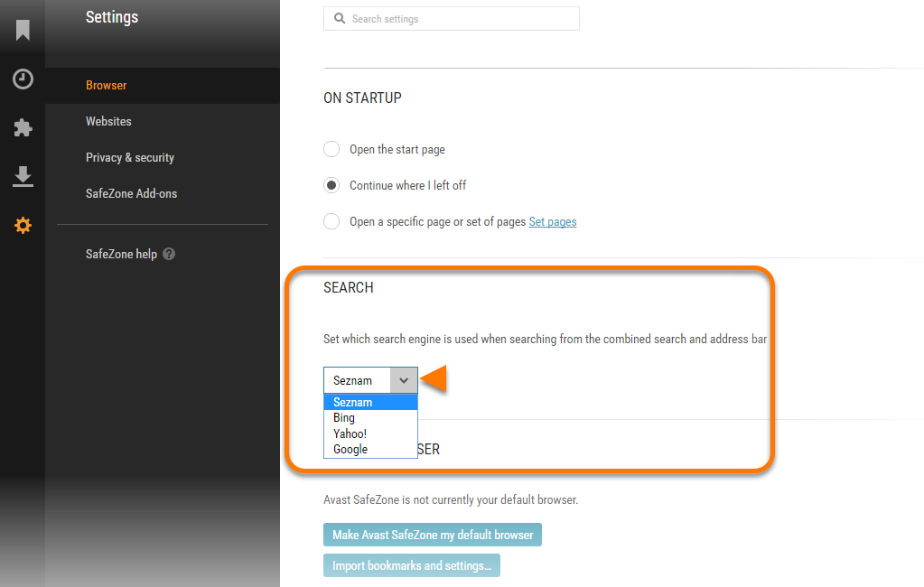This screenshot has height=587, width=924.
Task: Click the Set pages link
Action: pos(553,221)
